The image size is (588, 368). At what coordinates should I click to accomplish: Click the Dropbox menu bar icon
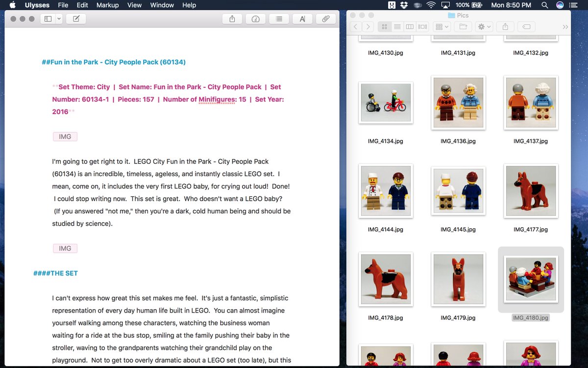tap(404, 5)
